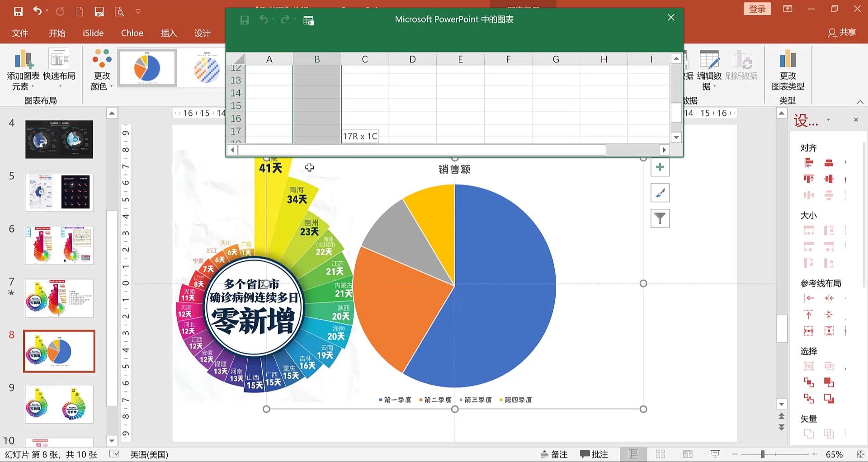Align objects left in the 对齐 section

pyautogui.click(x=809, y=163)
